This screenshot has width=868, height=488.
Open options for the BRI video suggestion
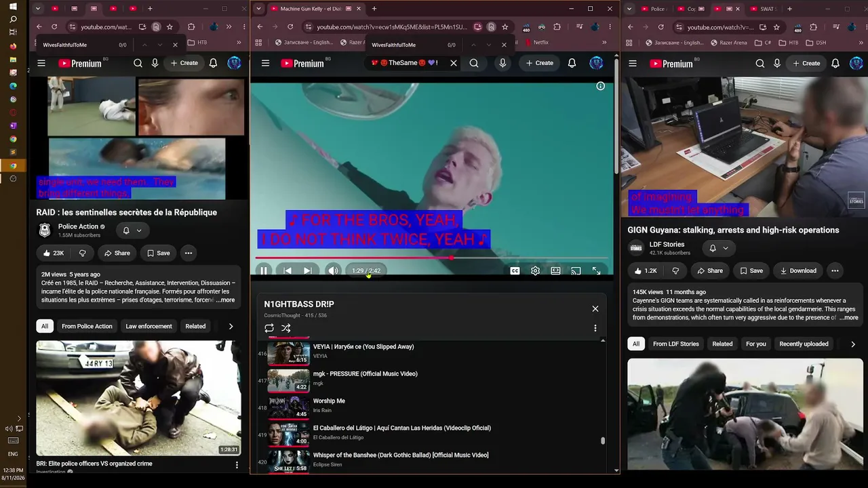(237, 465)
